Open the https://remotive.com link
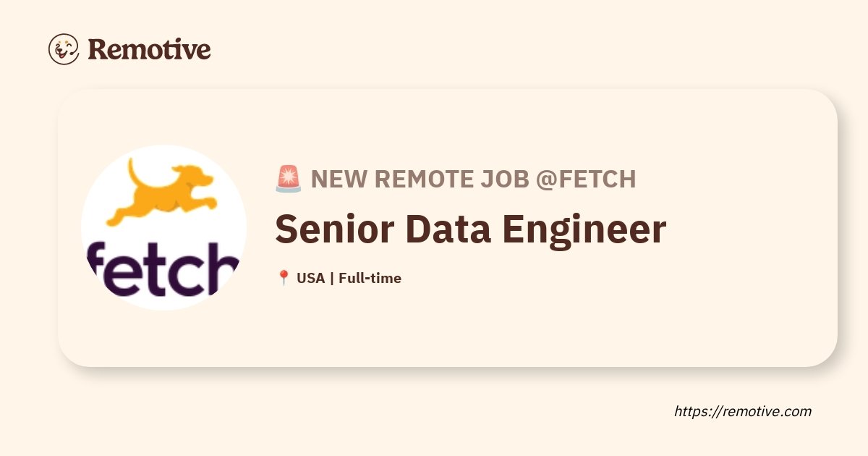Image resolution: width=868 pixels, height=456 pixels. coord(743,411)
